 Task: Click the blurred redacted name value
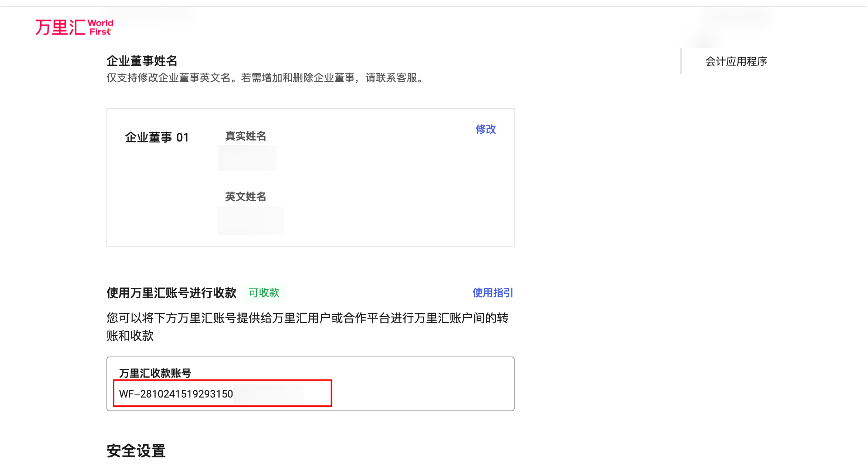coord(247,158)
